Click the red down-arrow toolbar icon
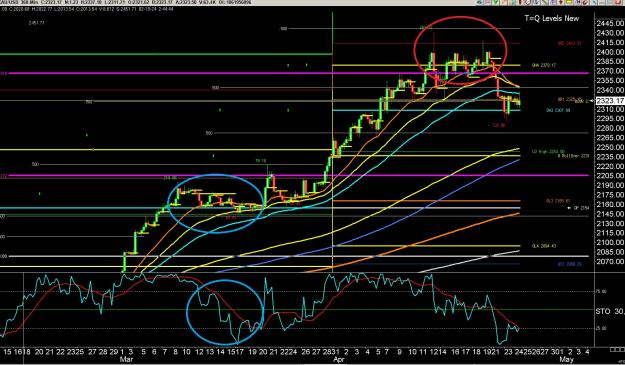The height and width of the screenshot is (365, 625). click(x=560, y=2)
